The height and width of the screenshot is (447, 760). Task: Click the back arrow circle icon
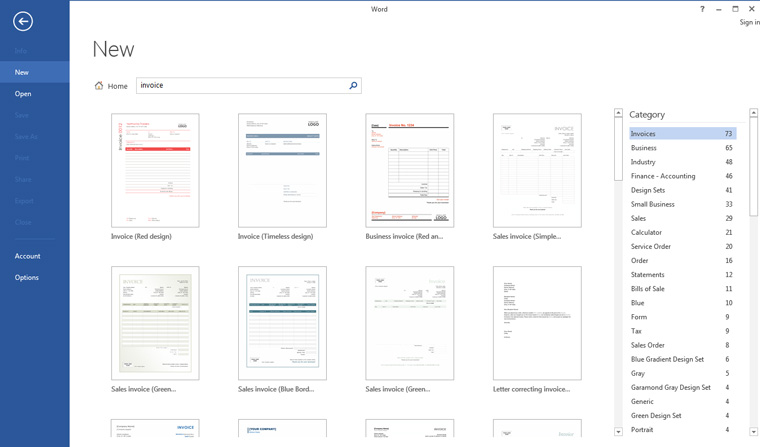[23, 21]
